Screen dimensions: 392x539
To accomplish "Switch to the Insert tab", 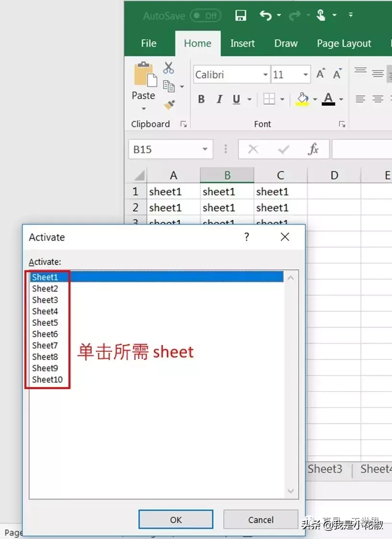I will coord(242,43).
